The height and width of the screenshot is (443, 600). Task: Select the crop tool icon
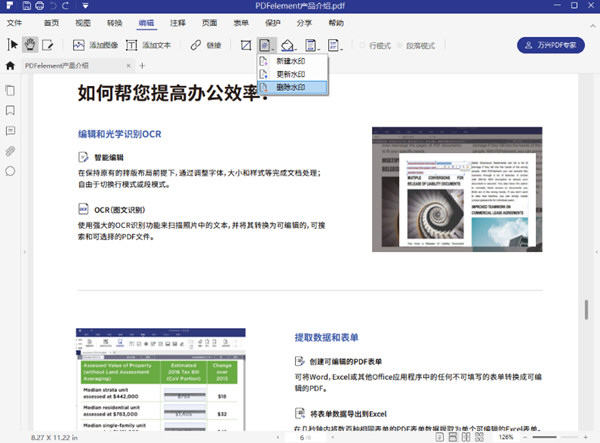pyautogui.click(x=246, y=45)
